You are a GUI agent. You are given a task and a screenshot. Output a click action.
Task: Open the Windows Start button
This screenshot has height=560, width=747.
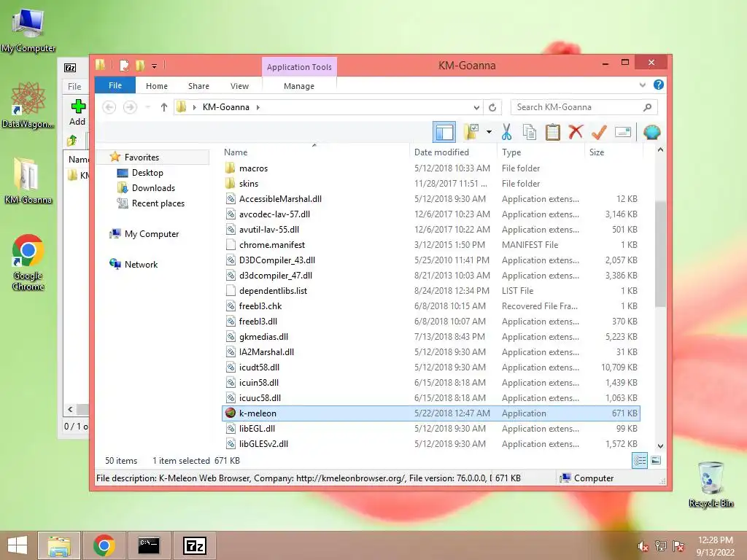tap(18, 545)
